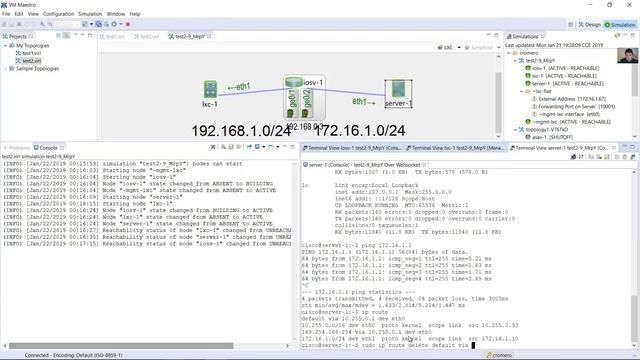Image resolution: width=640 pixels, height=360 pixels.
Task: Select test1.virl in the Projects tree
Action: (28, 53)
